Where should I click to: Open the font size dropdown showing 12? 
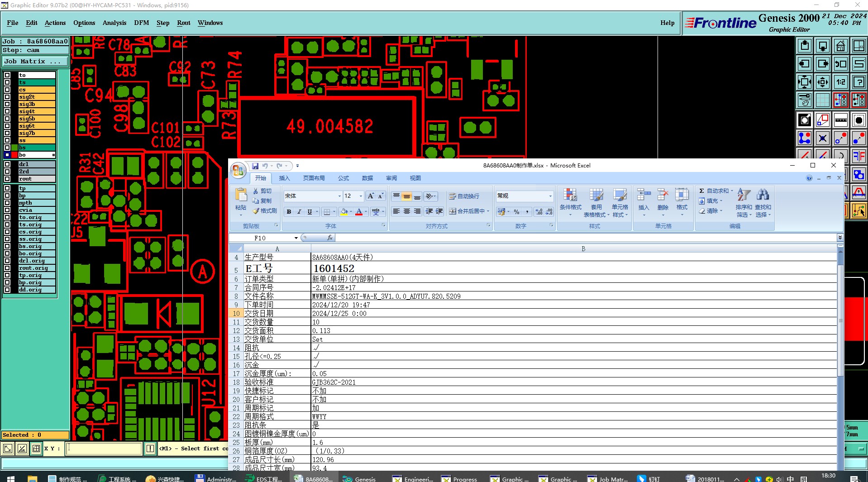(361, 196)
